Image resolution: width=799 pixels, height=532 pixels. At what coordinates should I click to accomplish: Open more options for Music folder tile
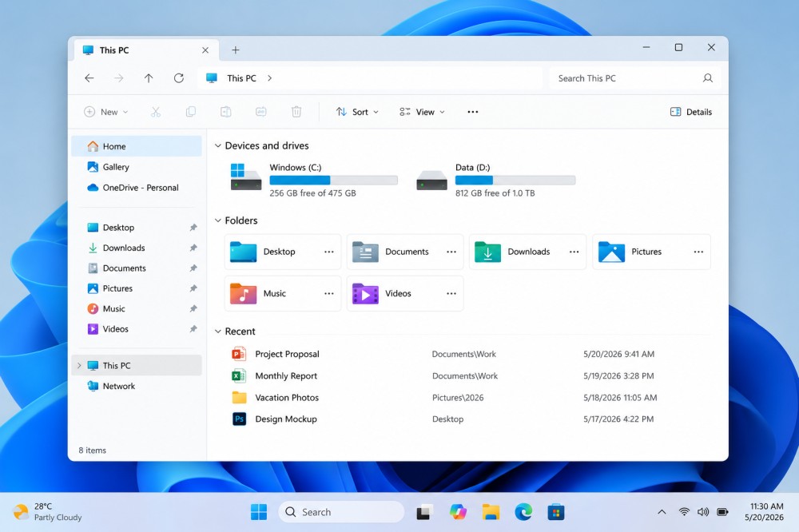click(x=329, y=293)
